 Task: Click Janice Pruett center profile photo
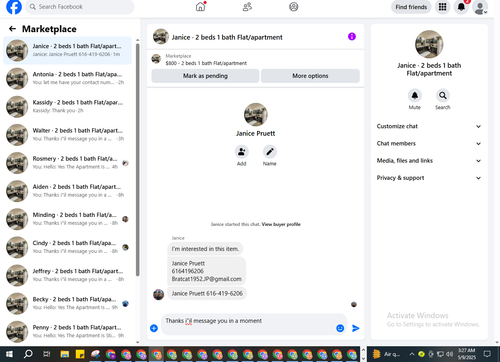pyautogui.click(x=256, y=114)
